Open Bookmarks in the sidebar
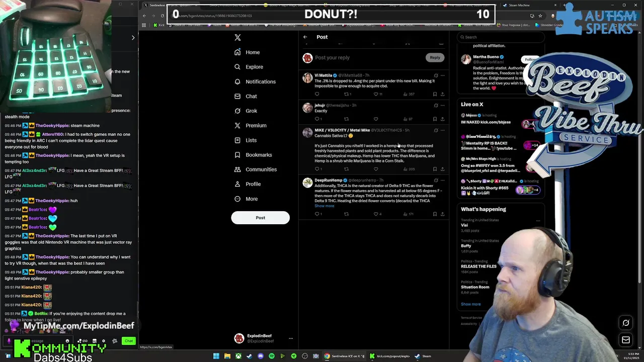The image size is (644, 362). tap(253, 155)
